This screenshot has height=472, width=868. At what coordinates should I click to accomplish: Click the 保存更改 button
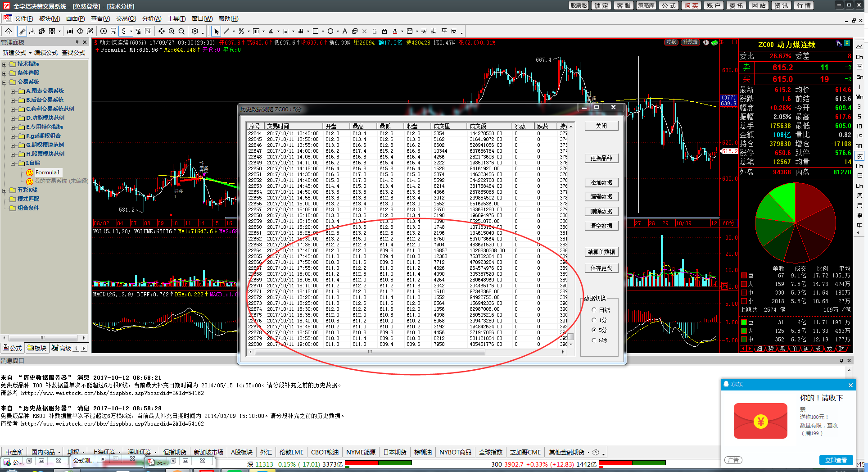coord(601,268)
